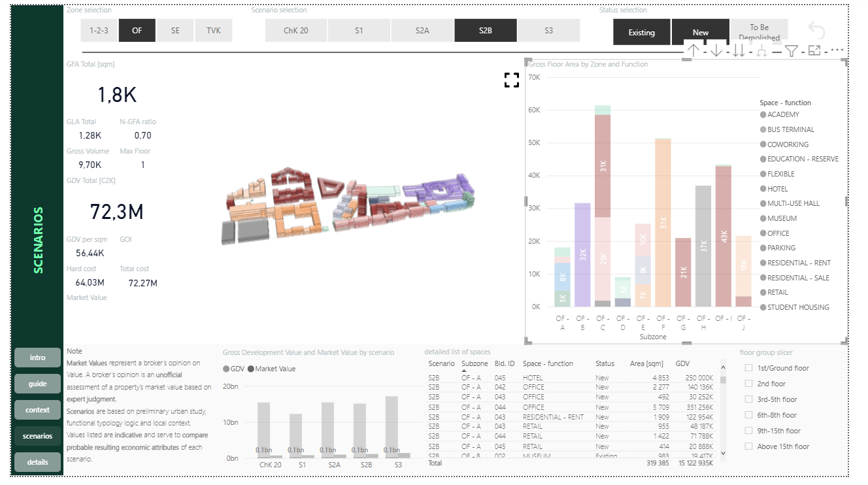The height and width of the screenshot is (485, 868).
Task: Check the Above 15th floor checkbox
Action: pyautogui.click(x=749, y=446)
